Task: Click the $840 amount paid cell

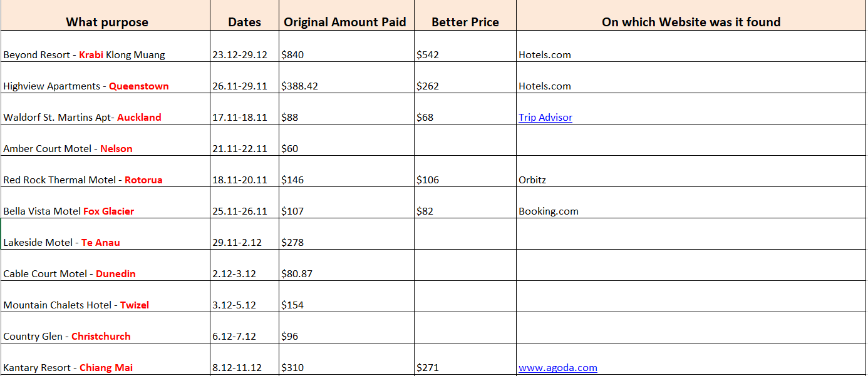Action: tap(346, 47)
